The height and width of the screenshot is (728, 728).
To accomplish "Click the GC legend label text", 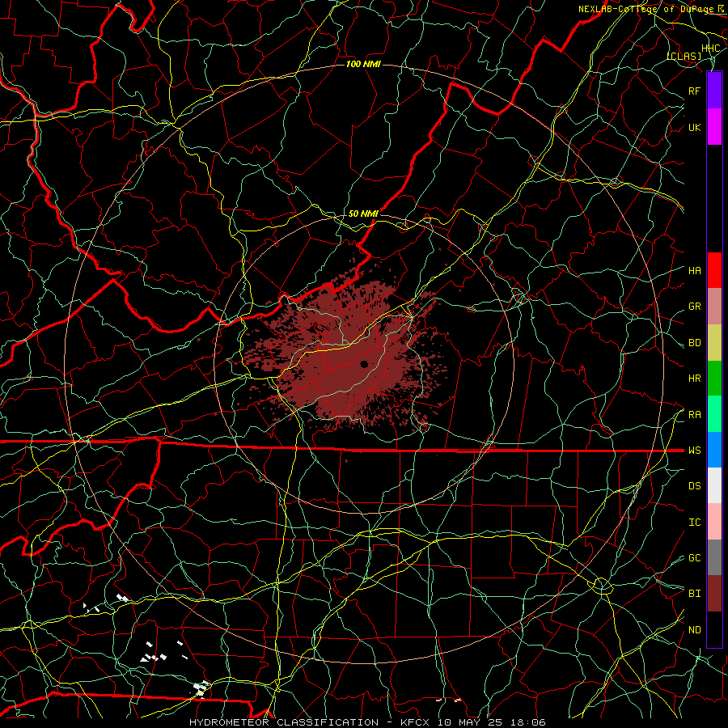I will tap(695, 558).
